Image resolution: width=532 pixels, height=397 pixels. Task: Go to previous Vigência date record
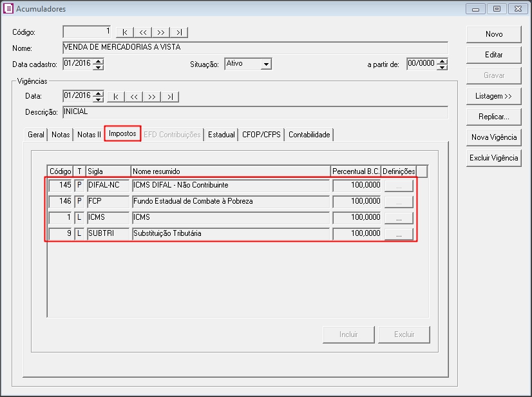point(133,97)
